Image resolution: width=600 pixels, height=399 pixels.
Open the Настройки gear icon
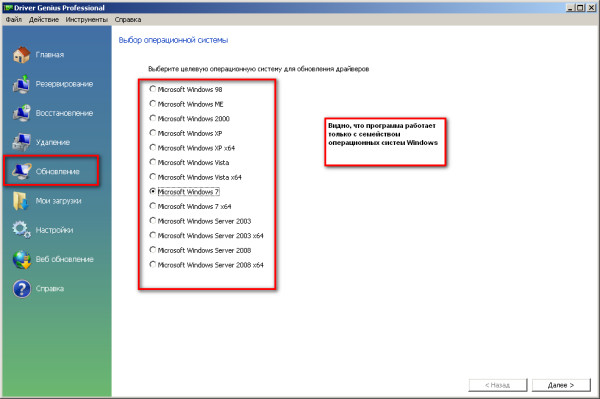point(21,230)
